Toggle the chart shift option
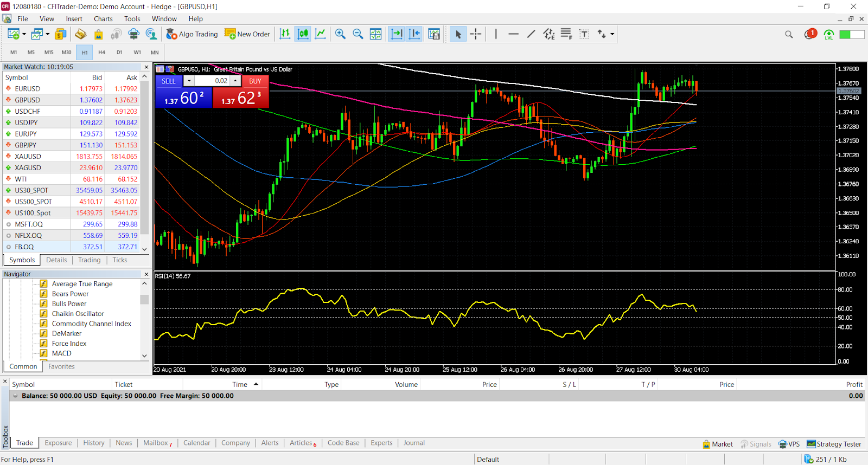Screen dimensions: 868x465 pyautogui.click(x=414, y=34)
